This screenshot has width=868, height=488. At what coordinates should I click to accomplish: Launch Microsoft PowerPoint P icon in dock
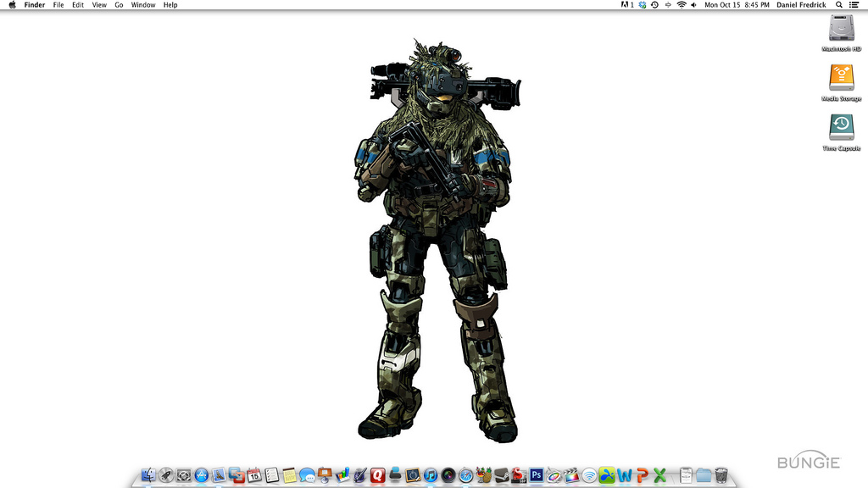[x=643, y=474]
